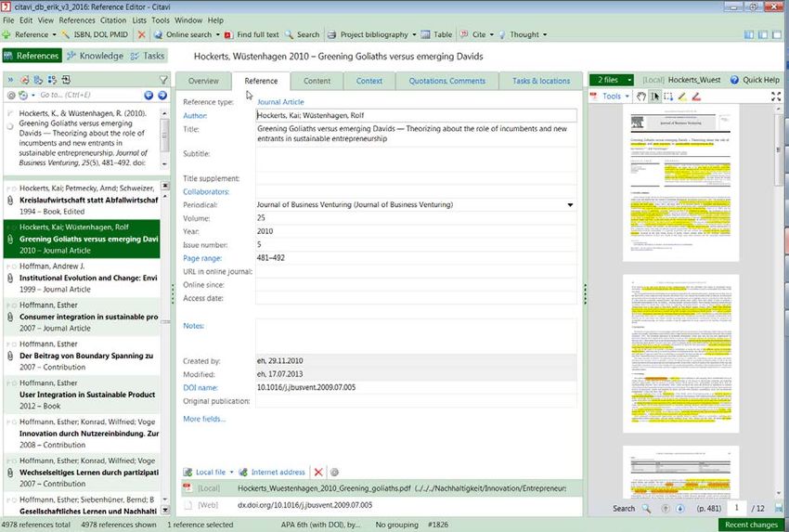Click the Internet address link

(278, 472)
